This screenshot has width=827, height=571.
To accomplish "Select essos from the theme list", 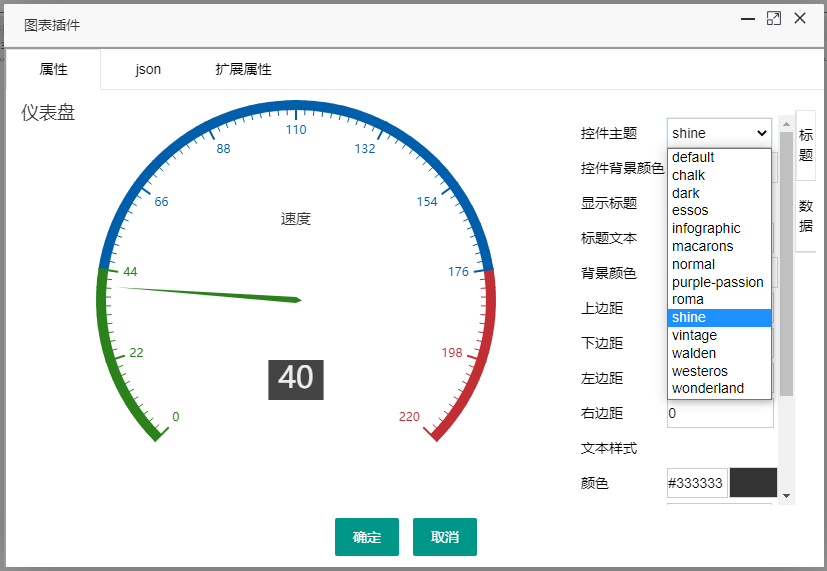I will [719, 210].
